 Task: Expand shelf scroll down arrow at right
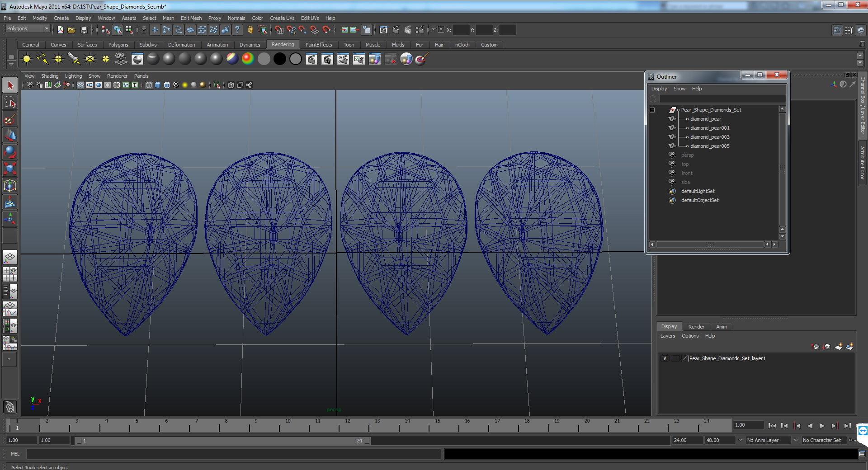860,63
